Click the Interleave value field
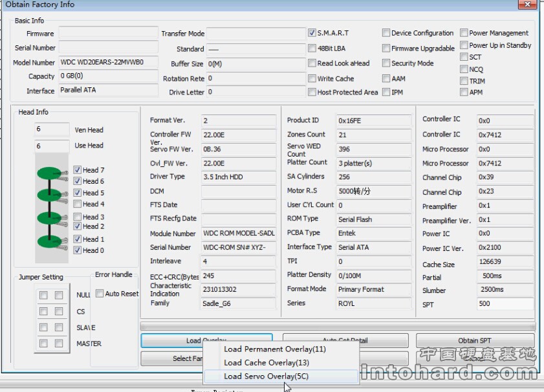This screenshot has width=544, height=392. pyautogui.click(x=239, y=261)
